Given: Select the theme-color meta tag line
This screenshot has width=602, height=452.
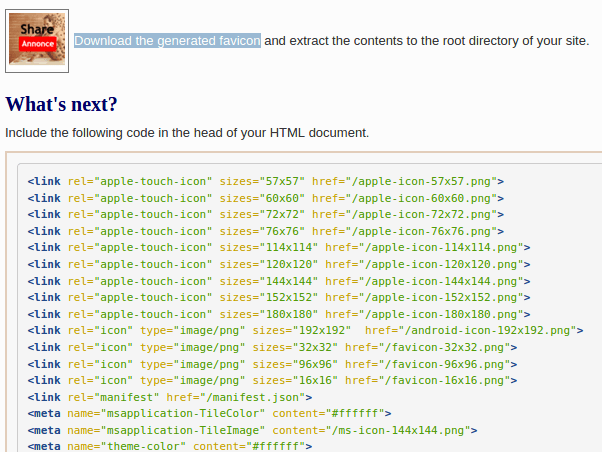Looking at the screenshot, I should click(x=170, y=446).
